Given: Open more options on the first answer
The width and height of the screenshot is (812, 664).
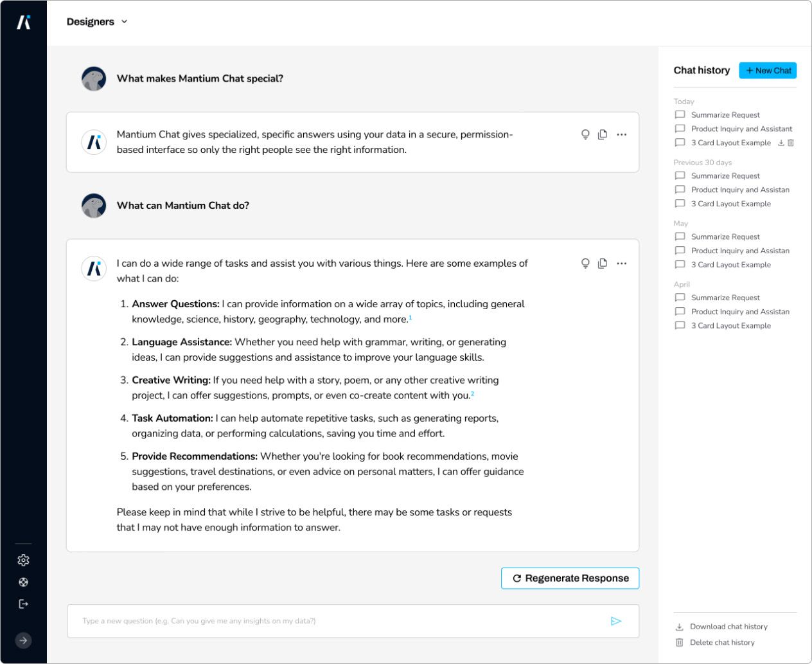Looking at the screenshot, I should (621, 134).
